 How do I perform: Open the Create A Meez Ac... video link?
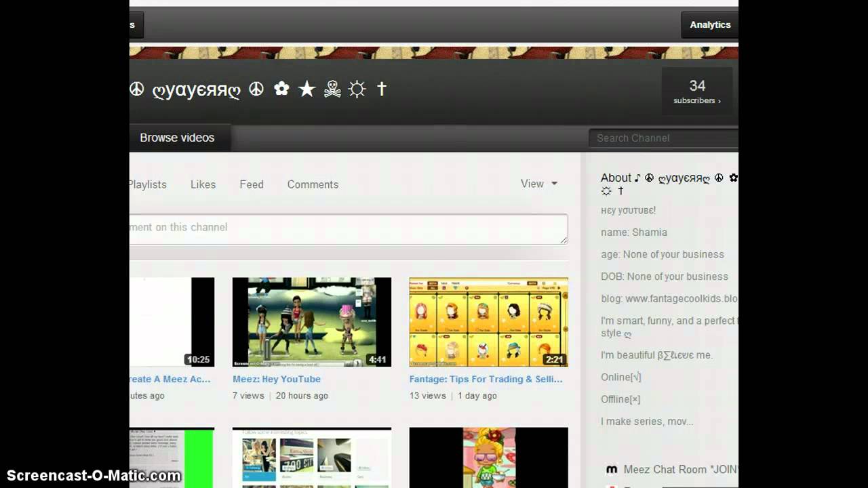click(x=170, y=379)
